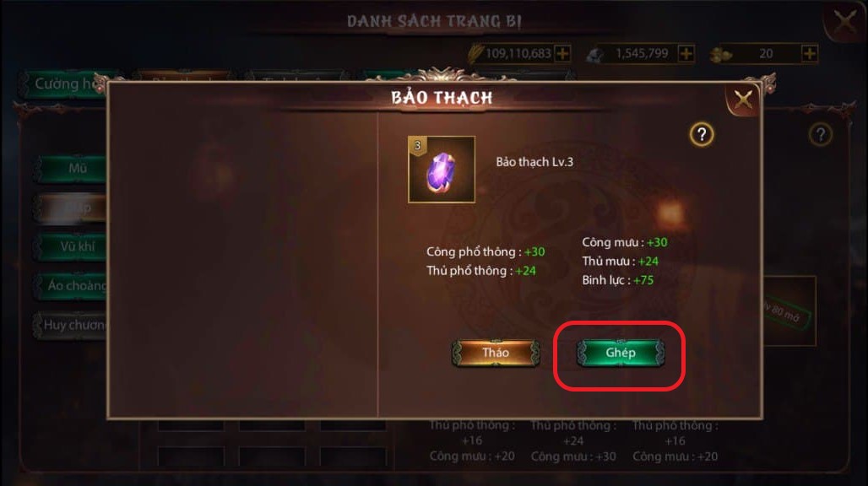The width and height of the screenshot is (868, 486).
Task: Select the Mũ equipment category
Action: click(x=72, y=168)
